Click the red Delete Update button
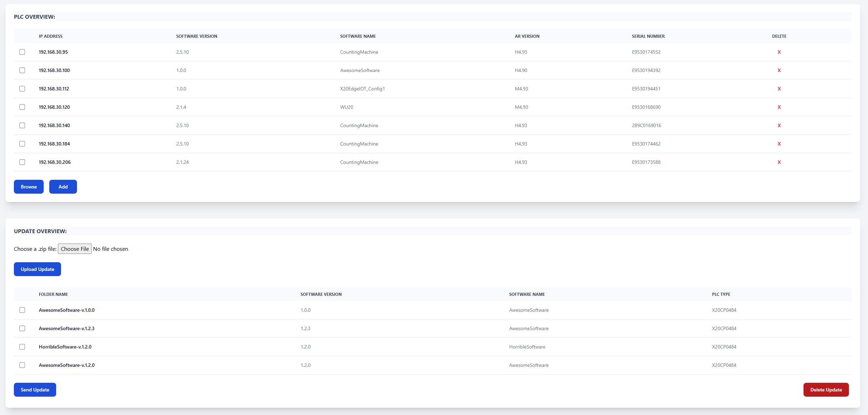868x415 pixels. coord(826,390)
